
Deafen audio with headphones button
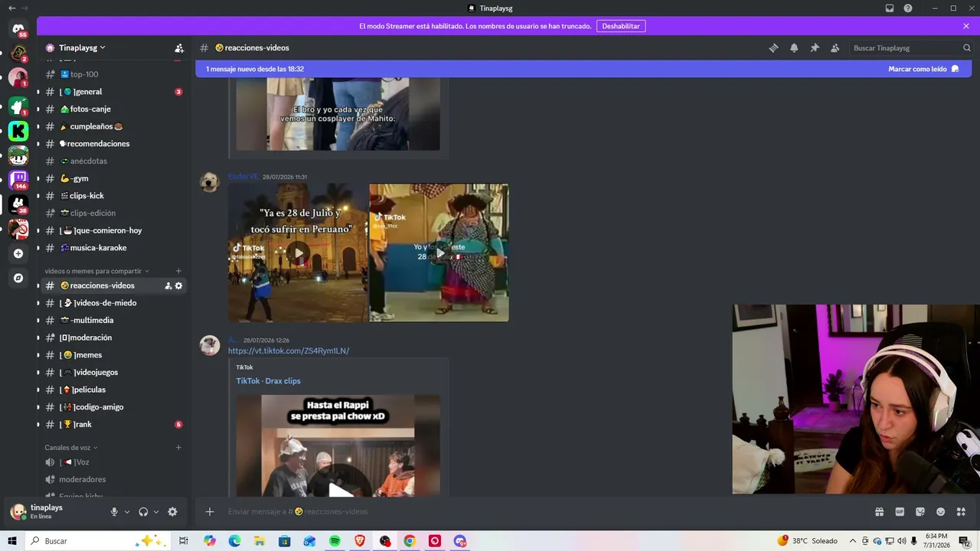click(143, 512)
